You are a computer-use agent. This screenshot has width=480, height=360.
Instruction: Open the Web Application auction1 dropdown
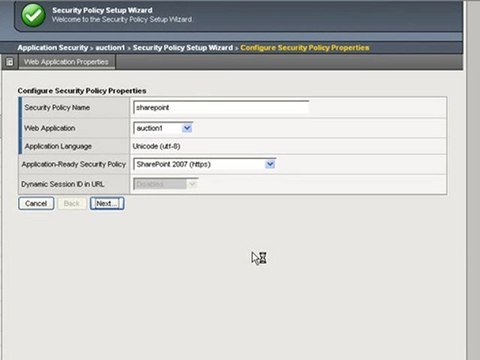click(x=163, y=128)
